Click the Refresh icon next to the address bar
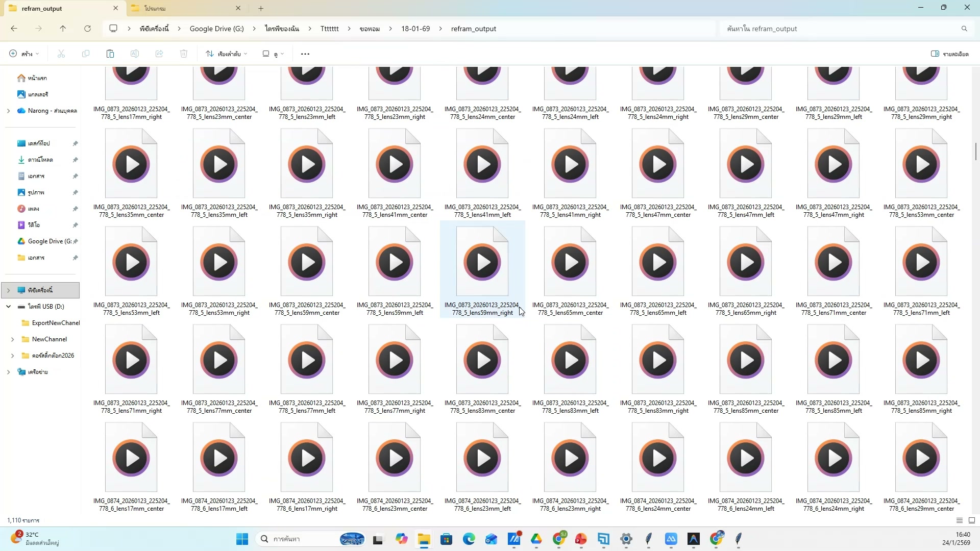980x551 pixels. click(87, 29)
